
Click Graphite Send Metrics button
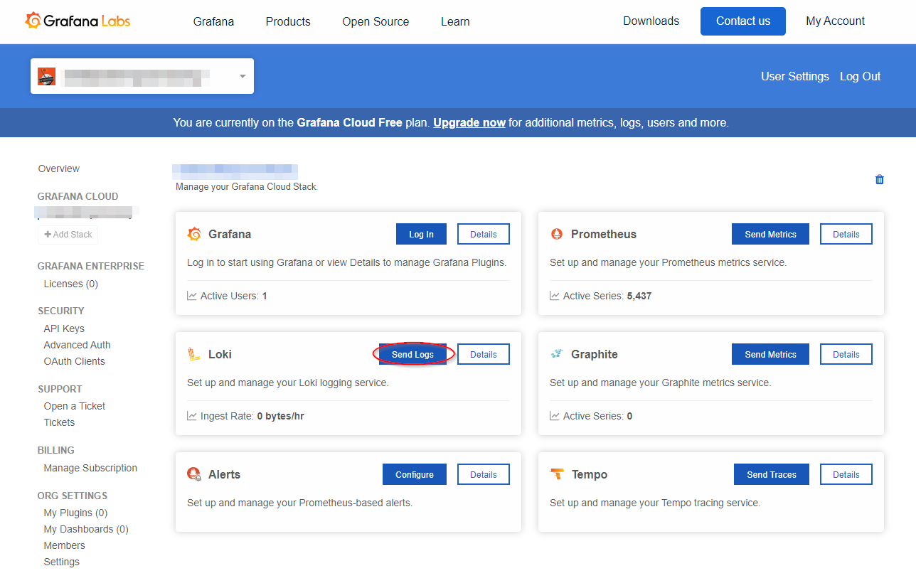click(771, 354)
